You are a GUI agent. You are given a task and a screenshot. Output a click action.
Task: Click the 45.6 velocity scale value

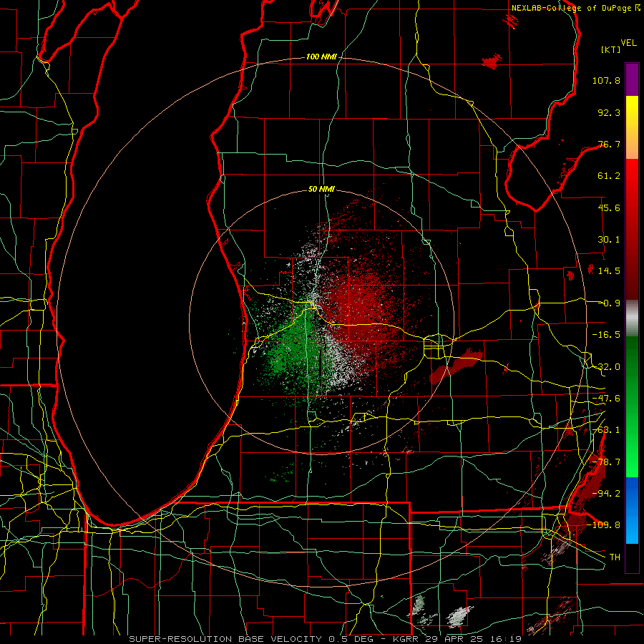tap(609, 208)
